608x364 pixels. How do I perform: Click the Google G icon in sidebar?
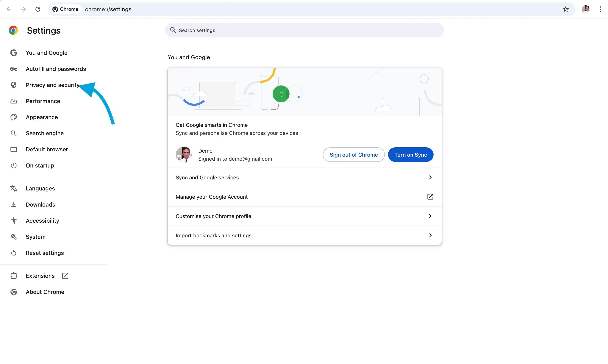[x=14, y=53]
